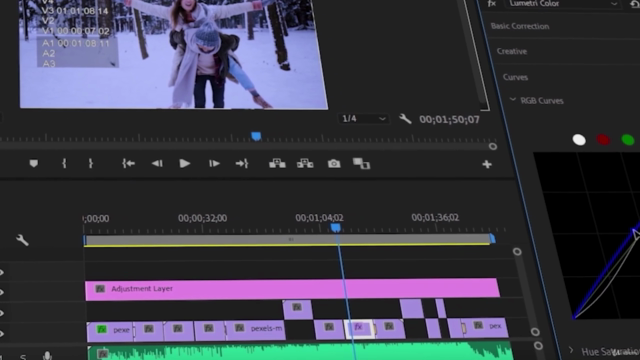Step back one frame
This screenshot has width=640, height=360.
157,164
